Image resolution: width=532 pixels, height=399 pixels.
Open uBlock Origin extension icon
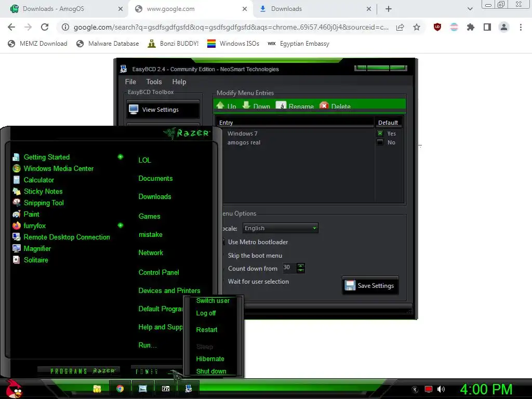[x=437, y=27]
